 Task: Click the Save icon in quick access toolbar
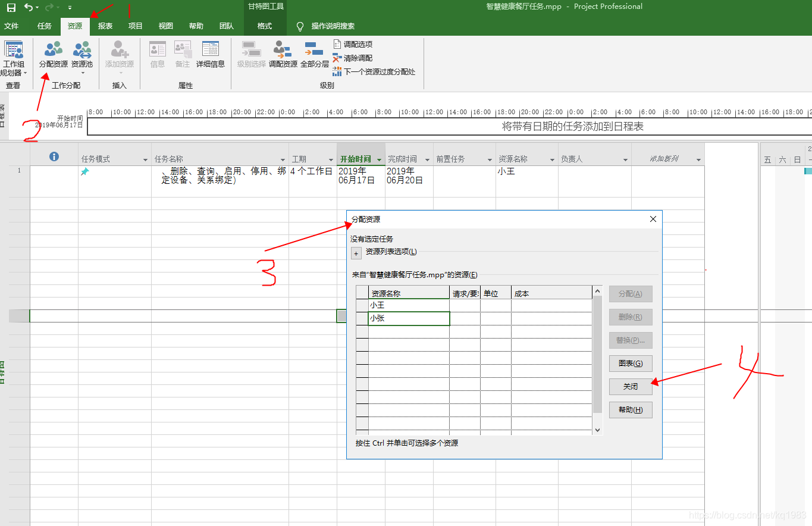[11, 7]
